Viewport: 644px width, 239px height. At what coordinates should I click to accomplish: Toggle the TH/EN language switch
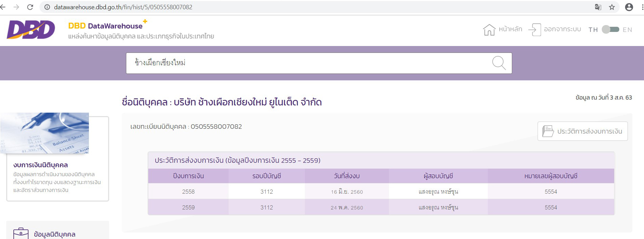point(610,30)
